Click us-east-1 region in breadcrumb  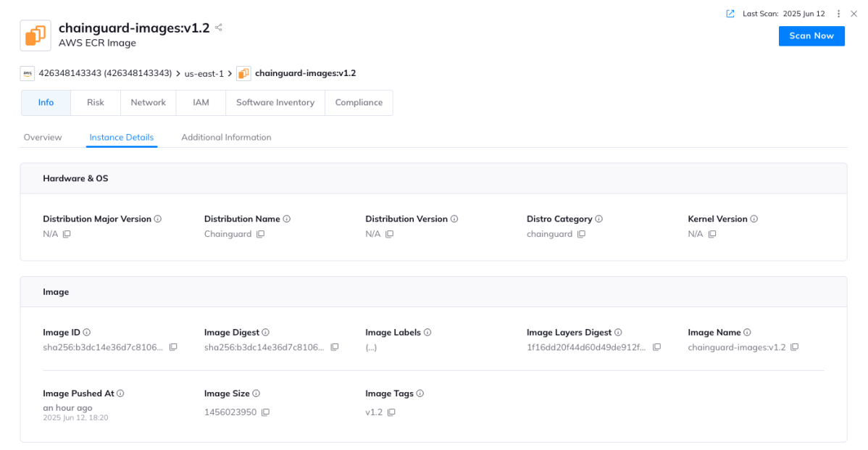coord(204,74)
